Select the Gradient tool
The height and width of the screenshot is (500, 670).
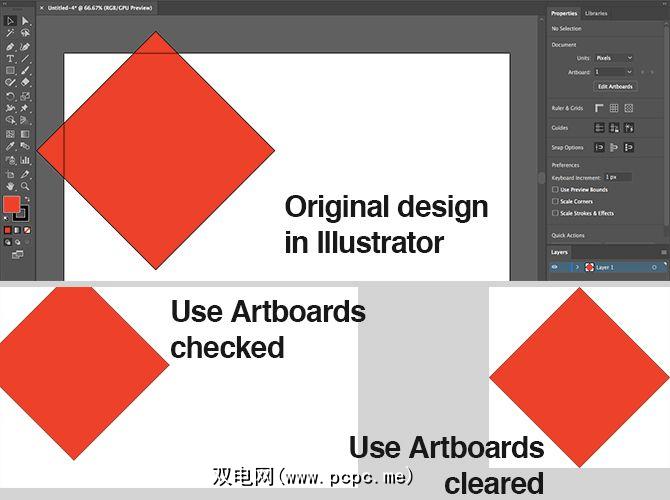25,134
